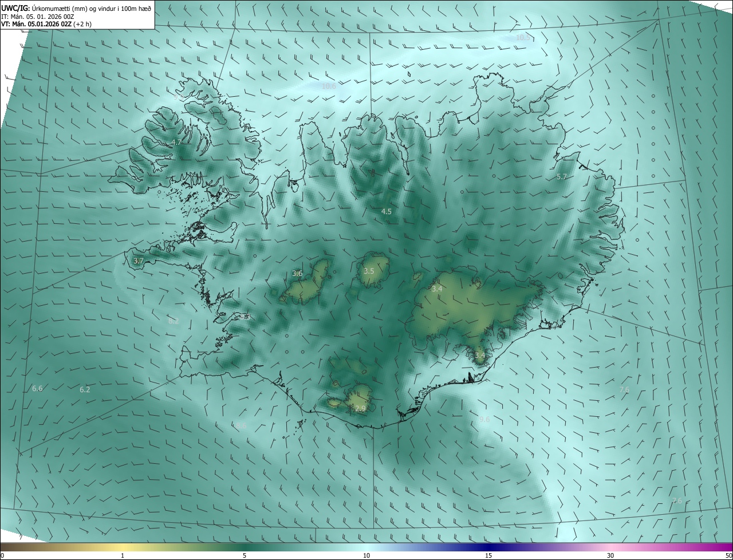Click the legend tick label "1"
The image size is (733, 560).
[x=123, y=555]
